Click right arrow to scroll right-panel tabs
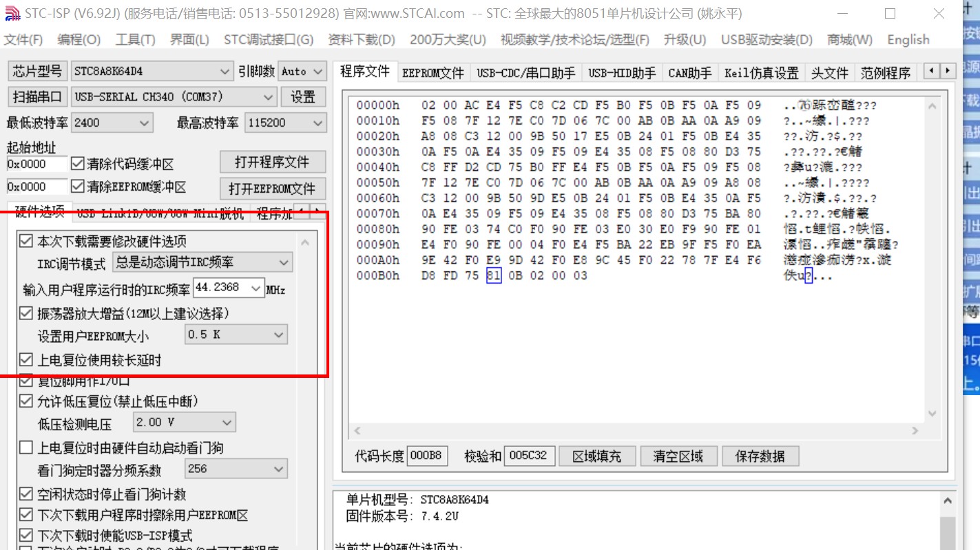Screen dimensions: 980x550 [948, 71]
